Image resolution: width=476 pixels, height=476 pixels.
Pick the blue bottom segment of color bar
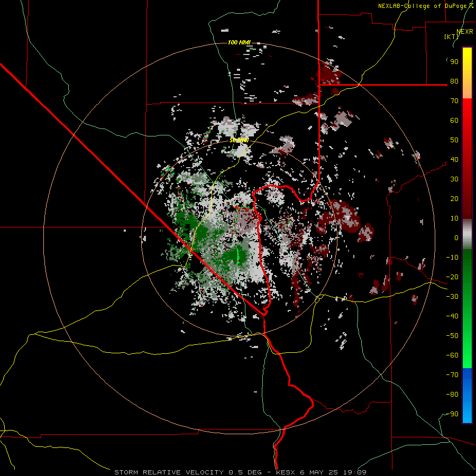click(x=467, y=396)
